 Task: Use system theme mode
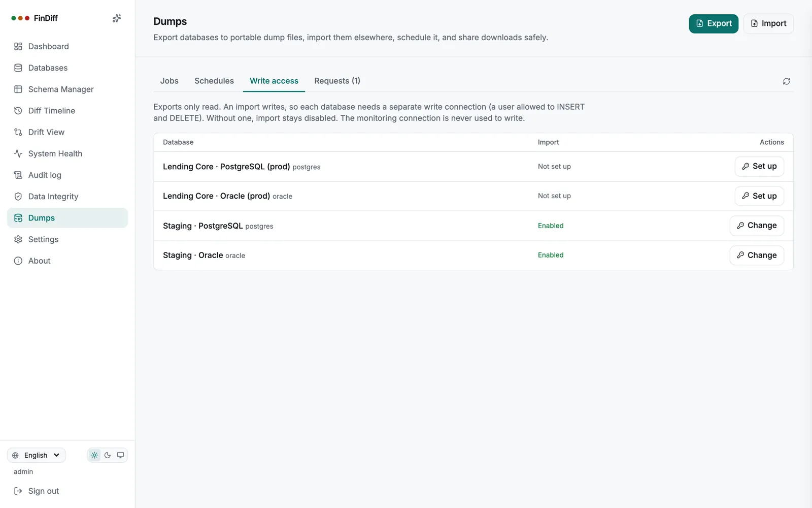tap(120, 455)
